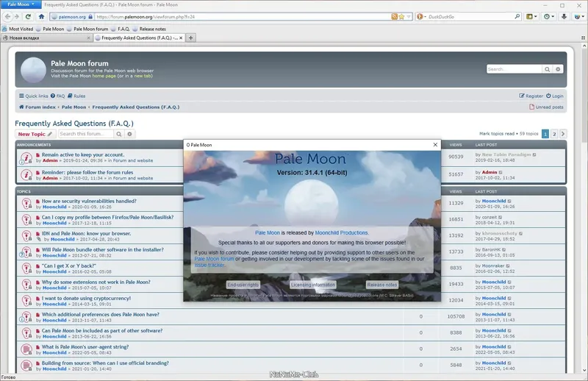View End-user rights
This screenshot has width=588, height=381.
[243, 285]
